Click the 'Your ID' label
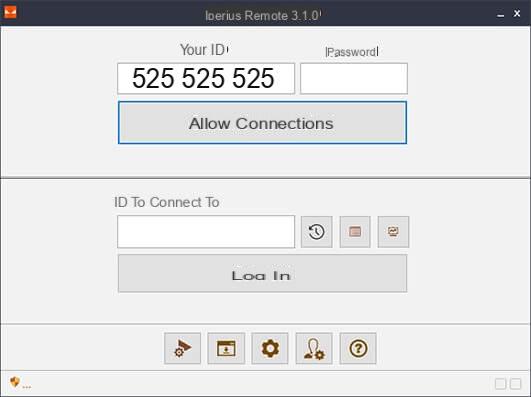 [x=203, y=50]
